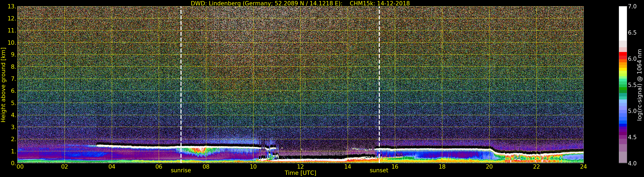Pick the grey bottom band of the colorbar
Viewport: 644px width, 177px height.
(623, 157)
